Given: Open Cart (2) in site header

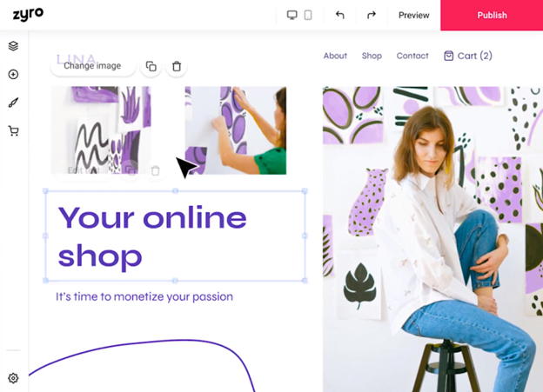Looking at the screenshot, I should coord(468,56).
